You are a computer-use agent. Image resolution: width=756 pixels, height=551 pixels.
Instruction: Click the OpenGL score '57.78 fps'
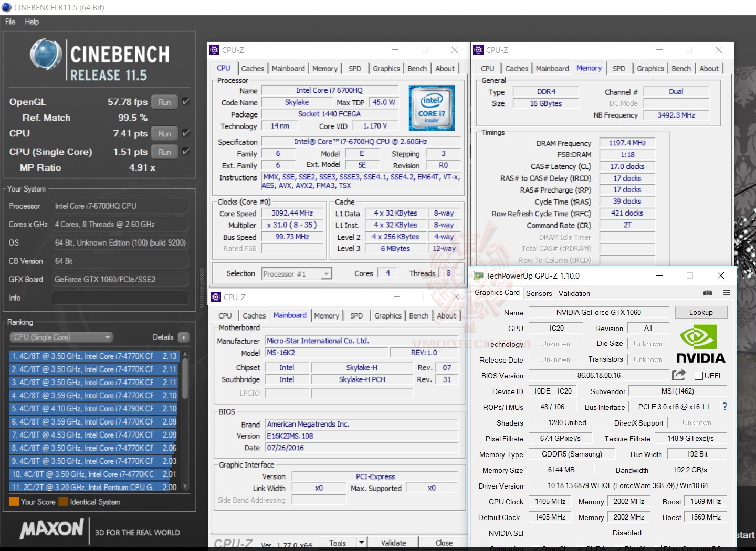point(128,102)
